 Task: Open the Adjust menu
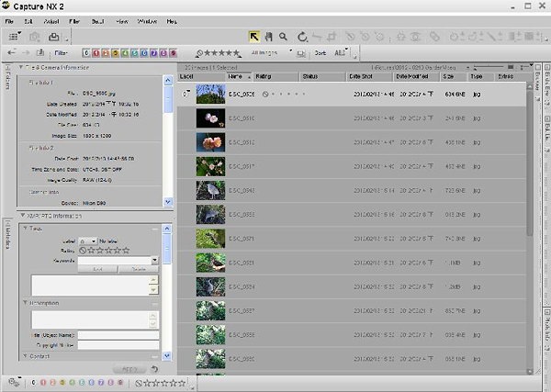tap(51, 21)
